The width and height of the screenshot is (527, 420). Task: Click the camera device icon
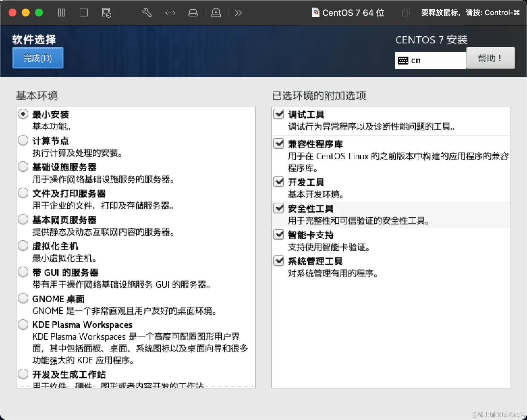pyautogui.click(x=216, y=13)
